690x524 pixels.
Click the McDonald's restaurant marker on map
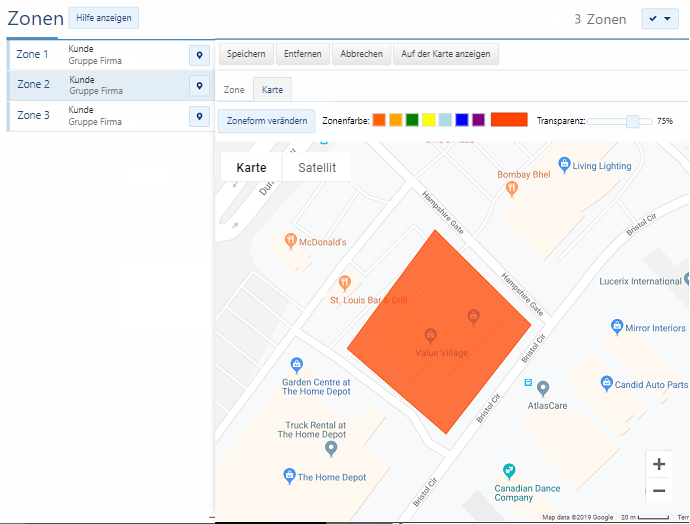pos(291,241)
